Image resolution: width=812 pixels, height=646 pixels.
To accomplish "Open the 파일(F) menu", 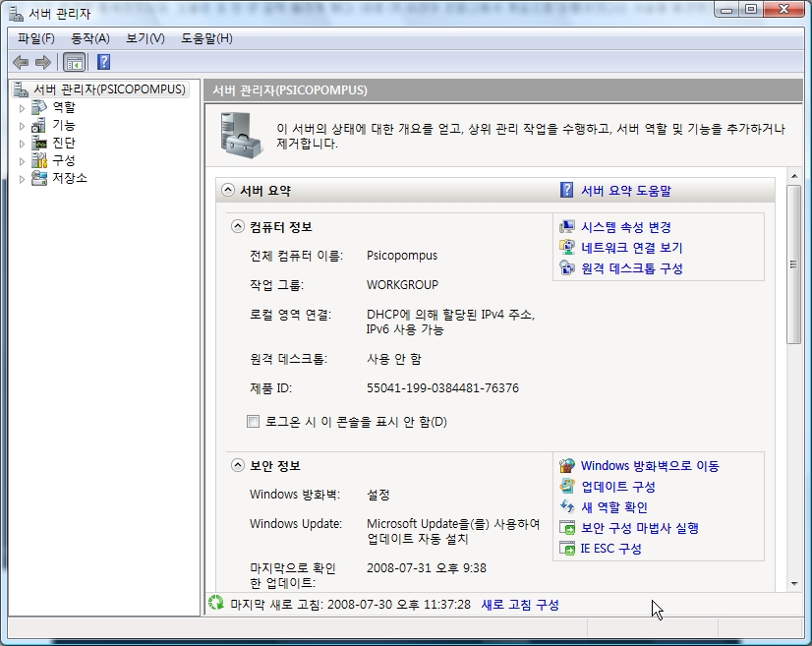I will point(35,38).
